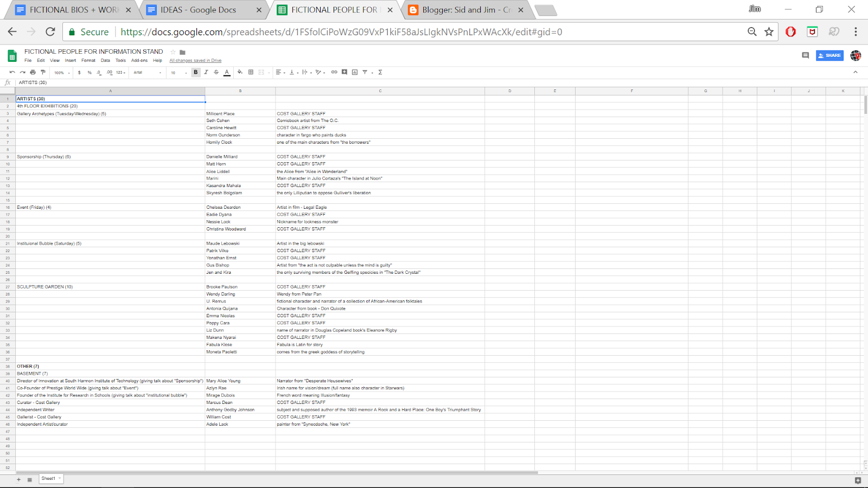The image size is (868, 488).
Task: Open the Arial font dropdown
Action: pos(148,72)
